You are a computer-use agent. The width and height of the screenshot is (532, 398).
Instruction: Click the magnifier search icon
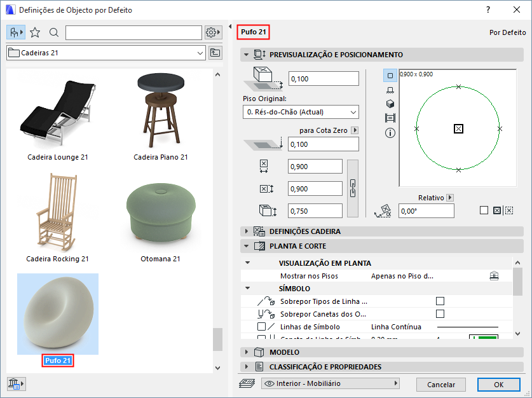[x=54, y=32]
